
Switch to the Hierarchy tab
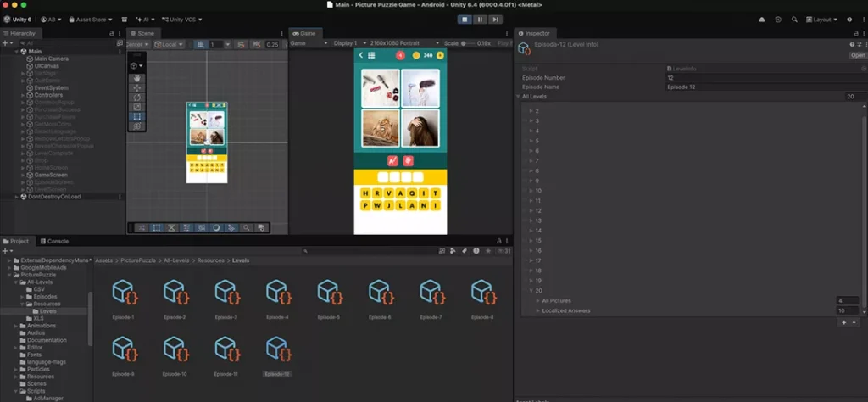click(x=20, y=33)
